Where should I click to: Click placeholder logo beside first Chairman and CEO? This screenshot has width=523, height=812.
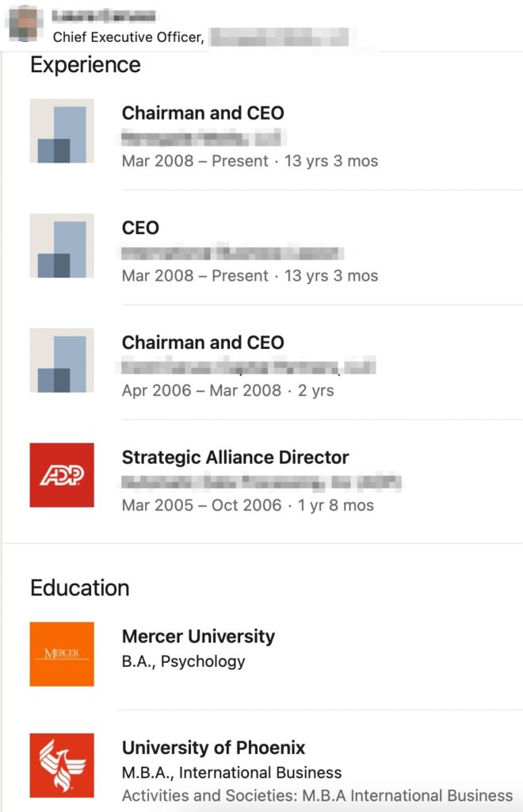pos(62,131)
